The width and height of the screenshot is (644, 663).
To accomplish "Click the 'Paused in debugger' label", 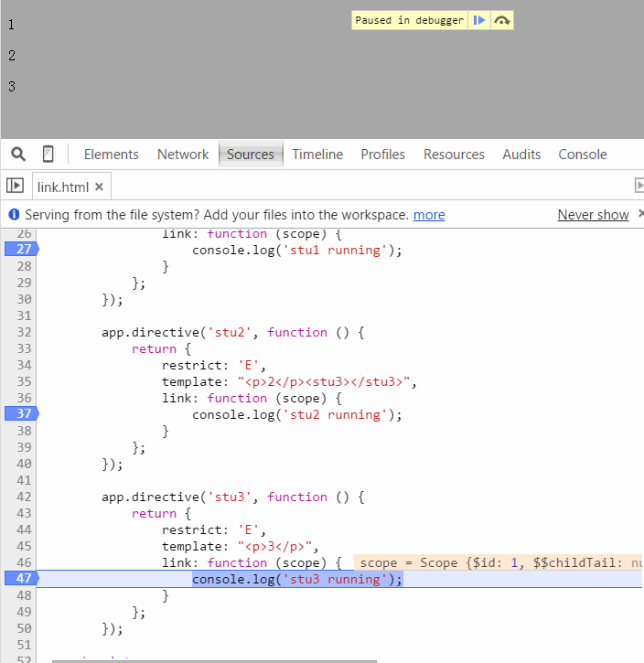I will click(409, 20).
